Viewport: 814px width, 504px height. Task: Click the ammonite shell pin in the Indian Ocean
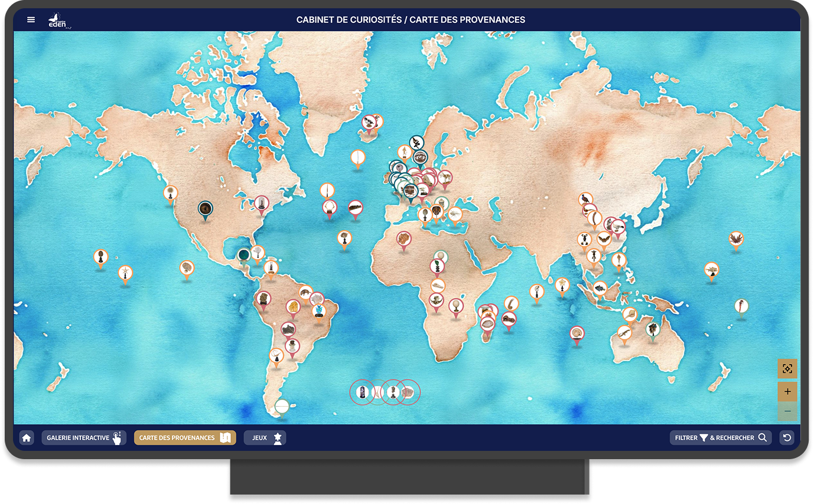[x=577, y=334]
